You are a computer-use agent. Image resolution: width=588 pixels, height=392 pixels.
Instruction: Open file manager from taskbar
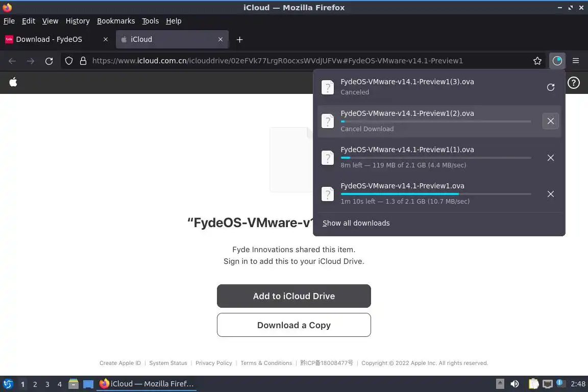tap(73, 384)
